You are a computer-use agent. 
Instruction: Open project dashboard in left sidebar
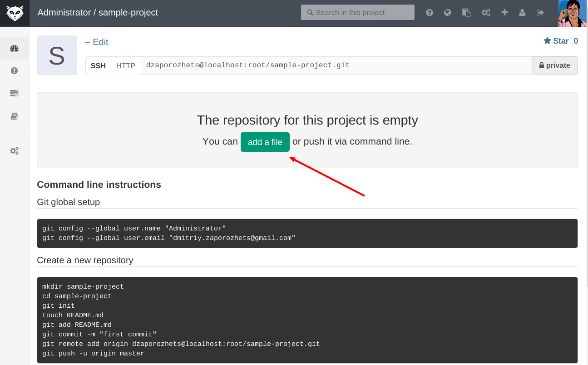(15, 49)
